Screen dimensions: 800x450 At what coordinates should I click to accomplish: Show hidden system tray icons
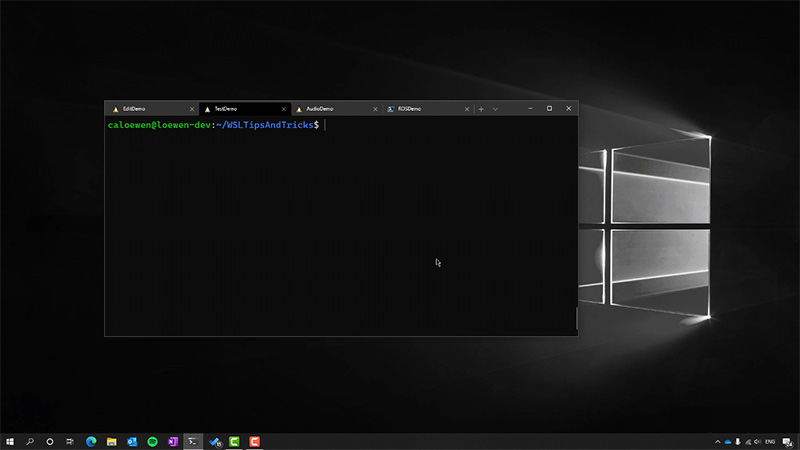(717, 441)
